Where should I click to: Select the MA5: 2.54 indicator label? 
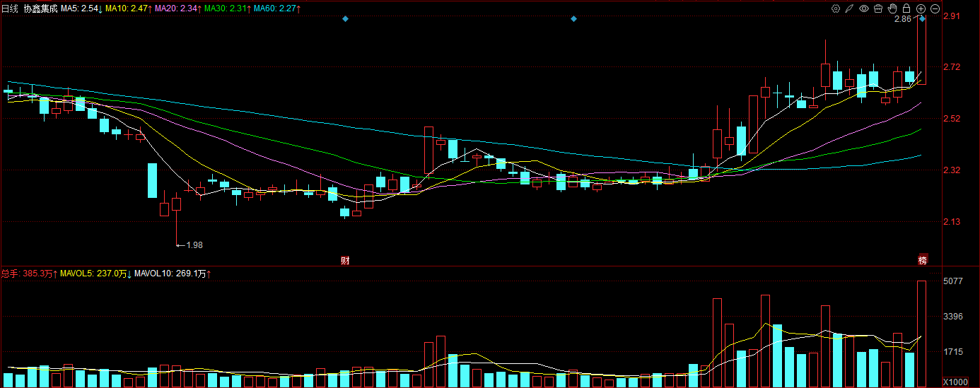[81, 8]
